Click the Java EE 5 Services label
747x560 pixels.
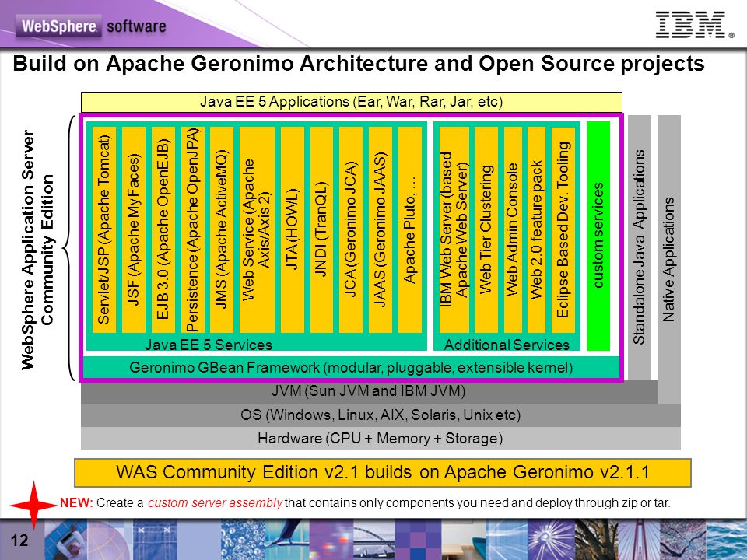pos(209,345)
